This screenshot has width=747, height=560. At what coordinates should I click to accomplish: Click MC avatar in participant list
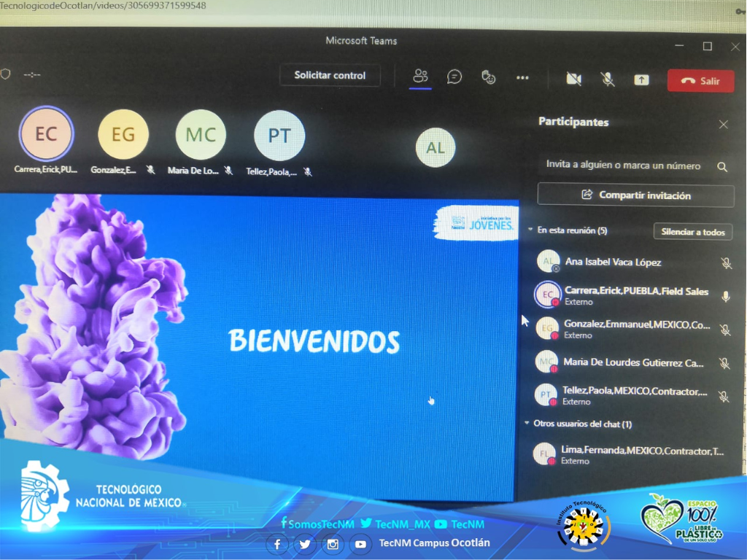[546, 362]
